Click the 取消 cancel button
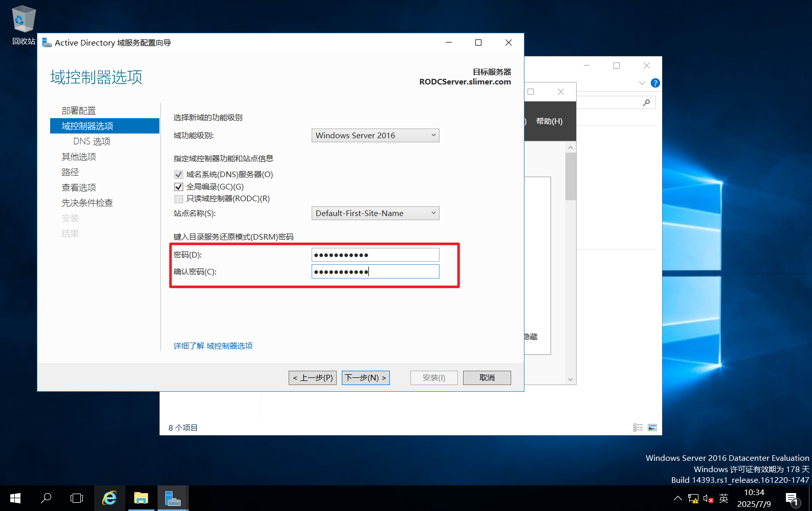Viewport: 812px width, 511px height. [x=487, y=378]
